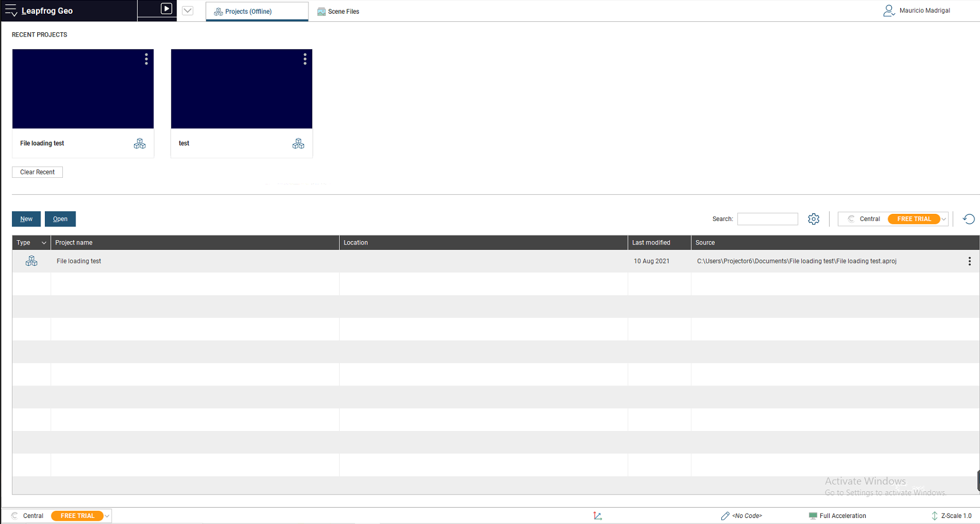Click the project type icon in File loading test row
Screen dimensions: 980x524
pos(32,261)
